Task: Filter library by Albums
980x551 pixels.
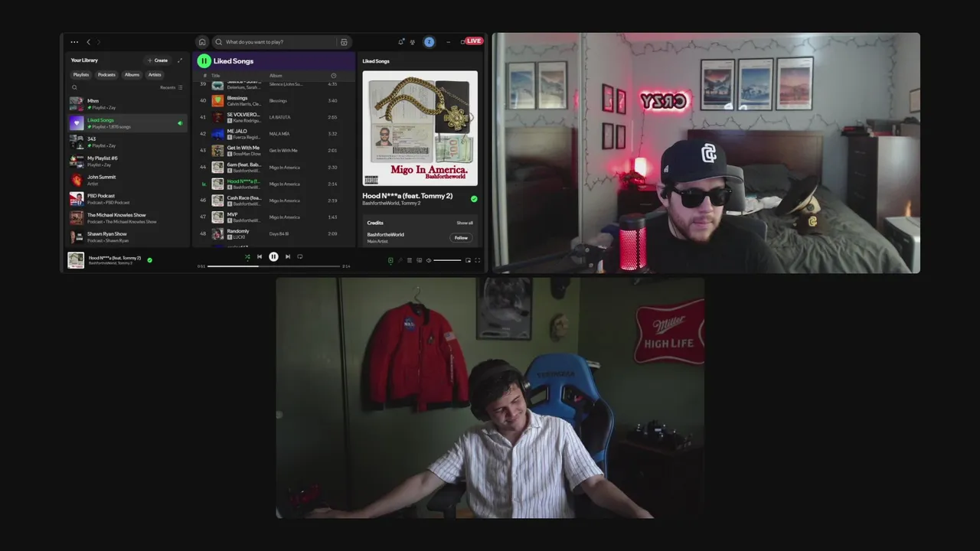Action: coord(132,75)
